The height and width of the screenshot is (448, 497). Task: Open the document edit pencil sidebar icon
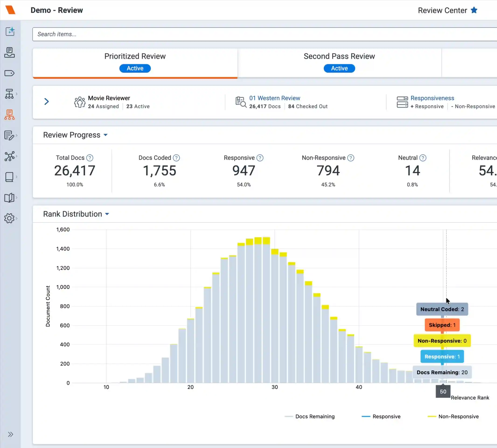click(9, 135)
